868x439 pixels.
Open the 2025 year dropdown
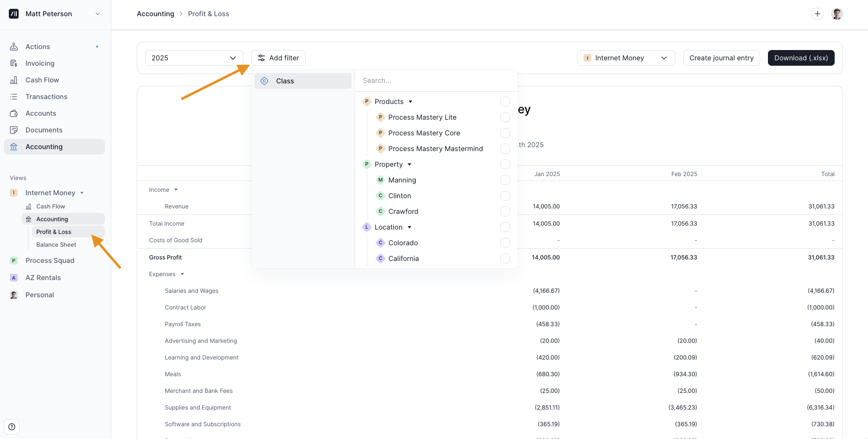pos(194,58)
